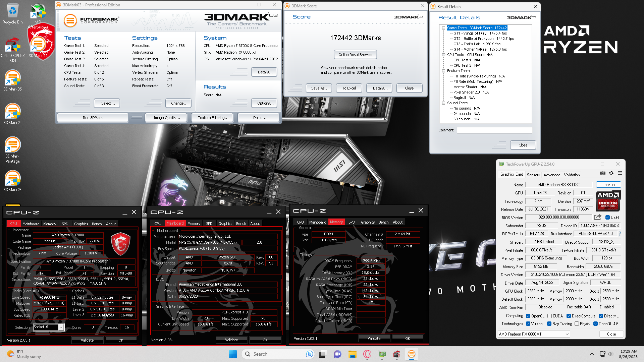This screenshot has width=644, height=362.
Task: Toggle the OpenCL checkbox
Action: [x=528, y=316]
